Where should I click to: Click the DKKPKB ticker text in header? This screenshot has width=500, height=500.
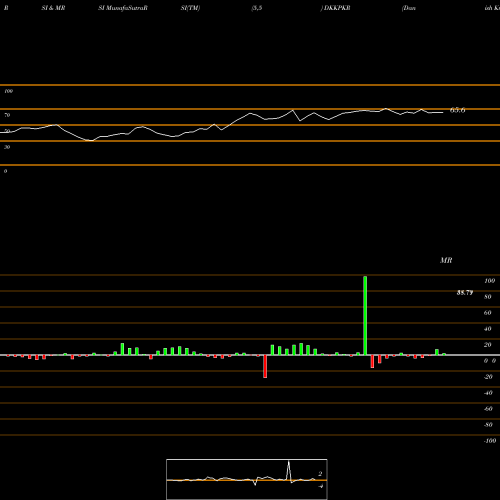[337, 8]
